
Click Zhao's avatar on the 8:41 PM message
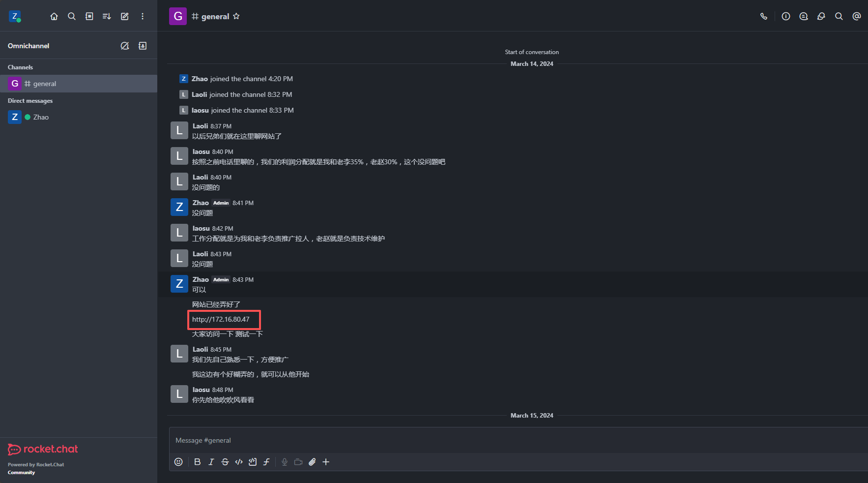point(179,207)
